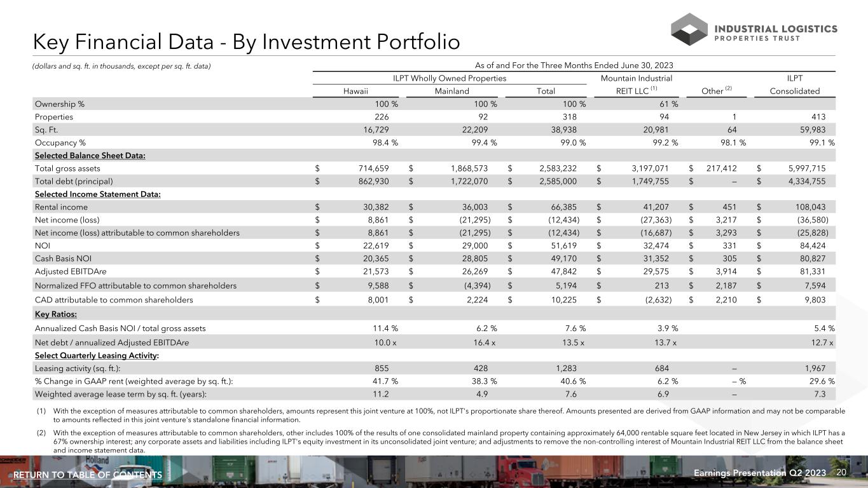This screenshot has height=488, width=868.
Task: Select the Rental income row label
Action: (61, 207)
